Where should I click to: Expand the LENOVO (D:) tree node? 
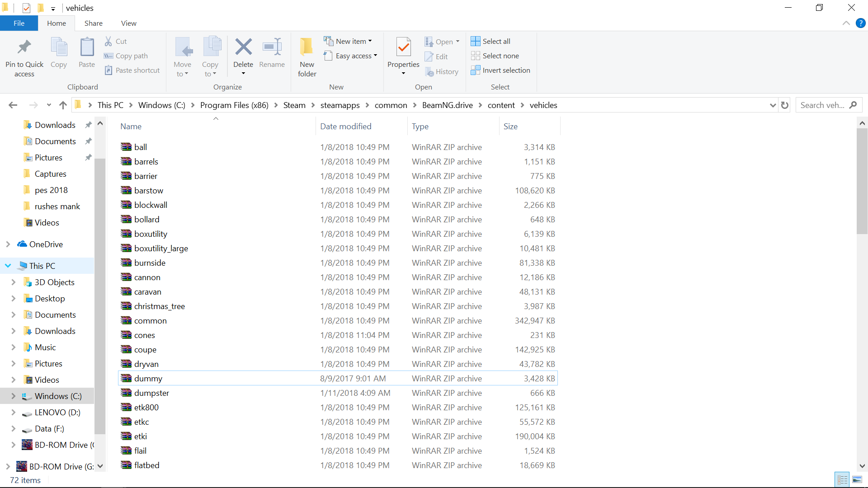(x=14, y=412)
